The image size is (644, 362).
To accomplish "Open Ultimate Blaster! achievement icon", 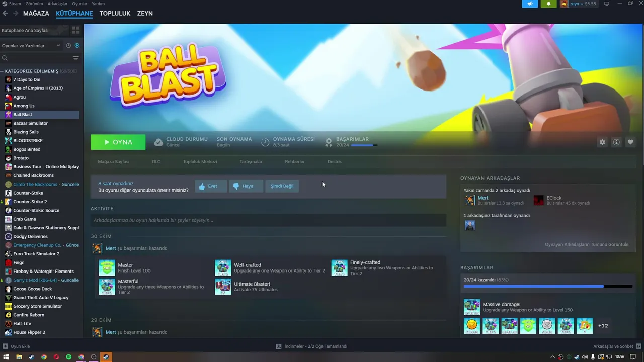I will (x=223, y=287).
